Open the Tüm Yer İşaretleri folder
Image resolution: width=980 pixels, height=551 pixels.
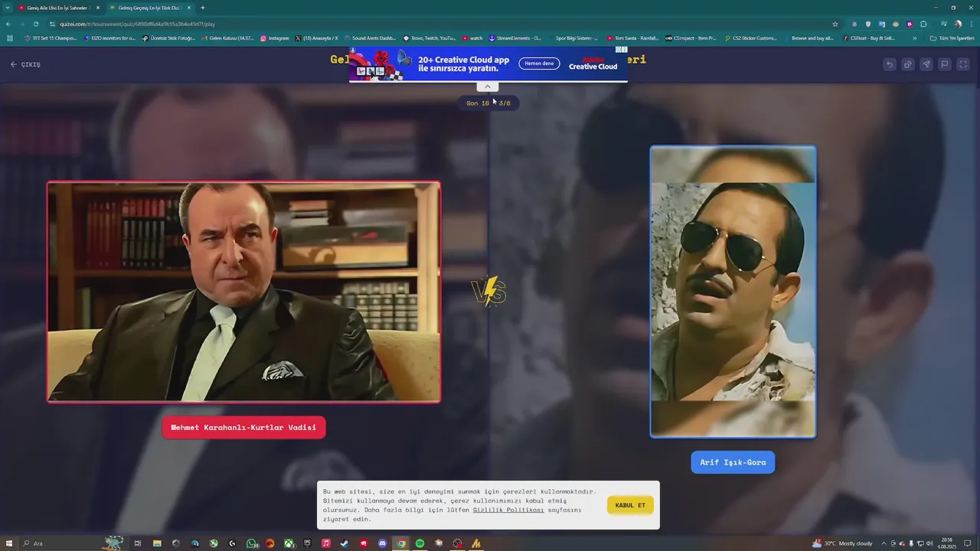952,37
